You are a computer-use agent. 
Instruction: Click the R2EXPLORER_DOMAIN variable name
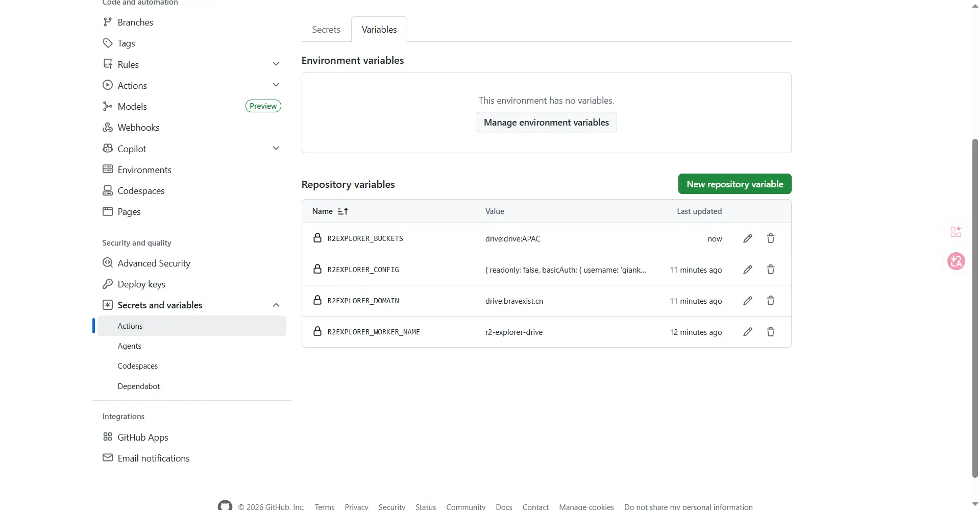click(x=363, y=301)
